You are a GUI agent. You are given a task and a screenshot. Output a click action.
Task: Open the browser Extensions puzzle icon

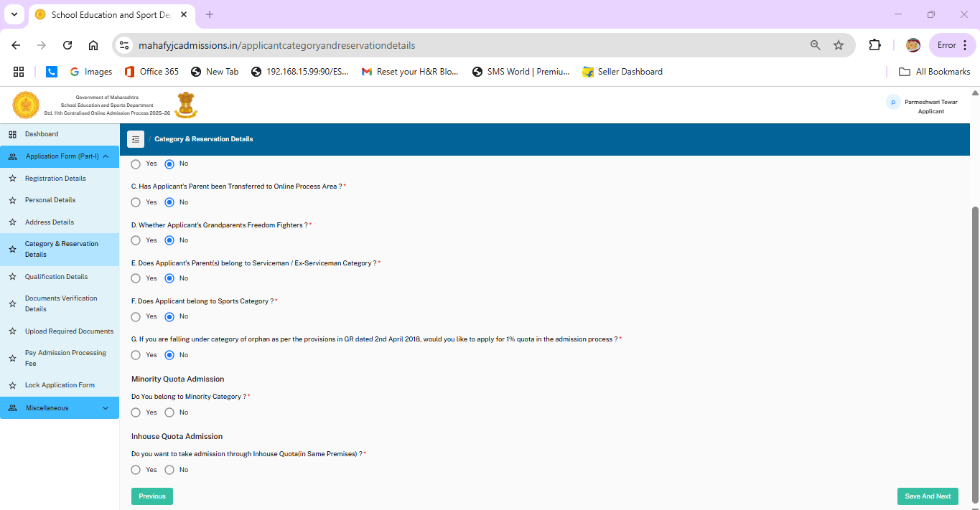click(x=874, y=45)
